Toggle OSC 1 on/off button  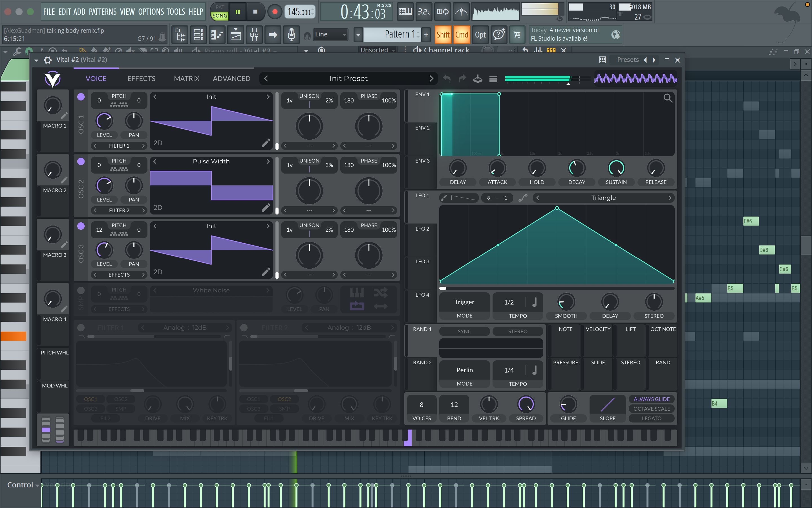point(81,97)
